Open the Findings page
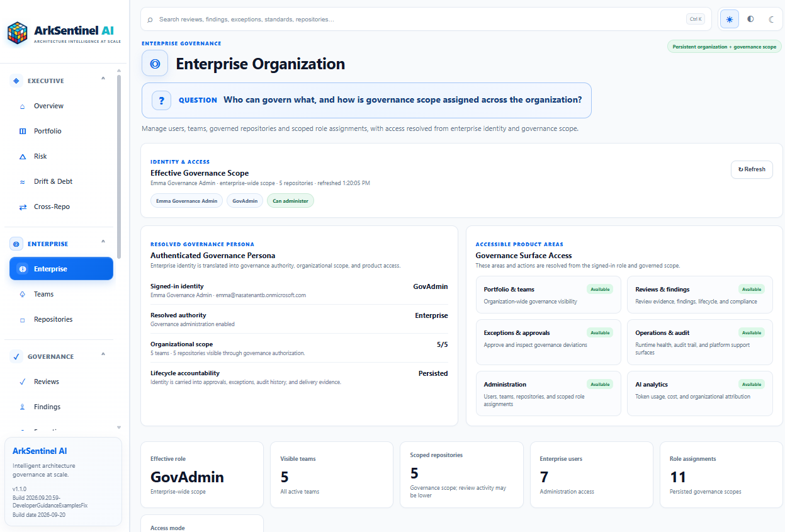785x532 pixels. tap(61, 407)
